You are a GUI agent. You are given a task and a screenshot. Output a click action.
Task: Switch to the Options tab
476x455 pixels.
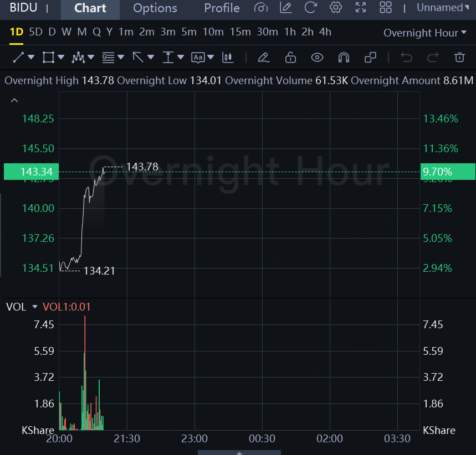tap(155, 8)
